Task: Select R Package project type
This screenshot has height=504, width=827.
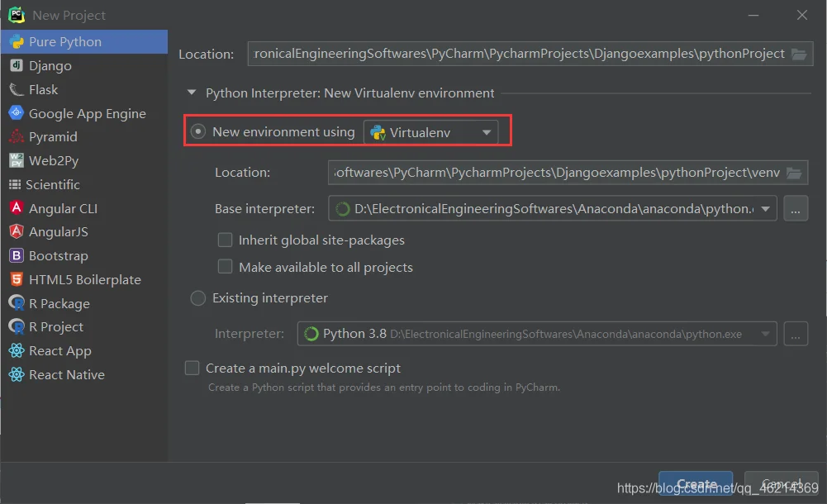Action: 84,303
